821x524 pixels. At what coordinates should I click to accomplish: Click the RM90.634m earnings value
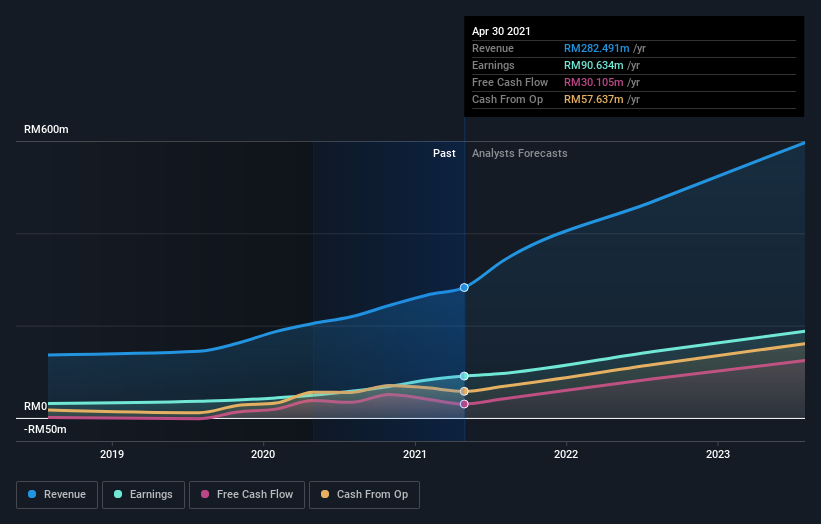click(x=593, y=65)
